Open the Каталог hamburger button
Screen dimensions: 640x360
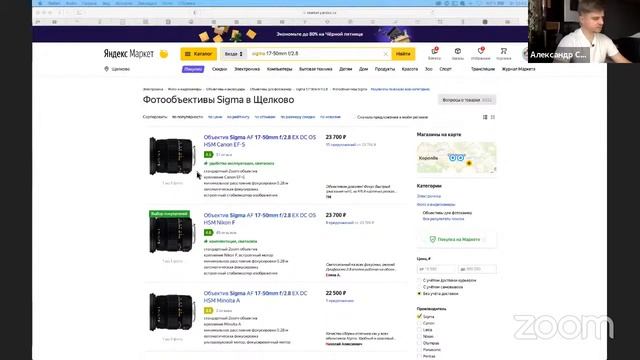pyautogui.click(x=198, y=54)
